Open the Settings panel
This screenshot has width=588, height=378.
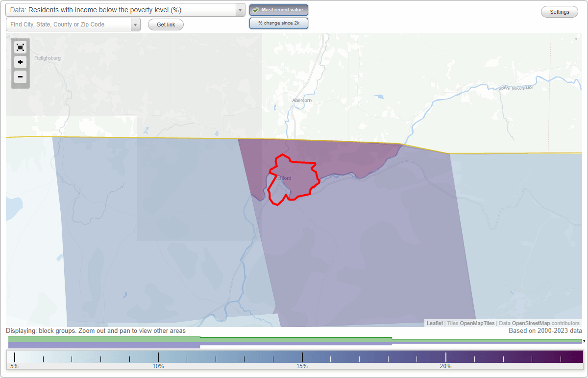[559, 11]
